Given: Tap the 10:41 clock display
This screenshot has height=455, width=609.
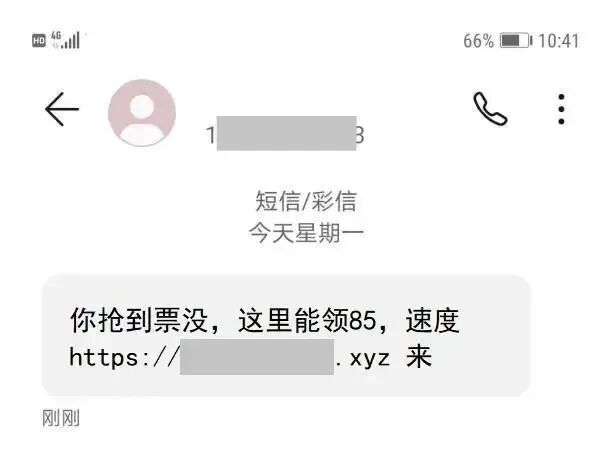Looking at the screenshot, I should pos(558,41).
